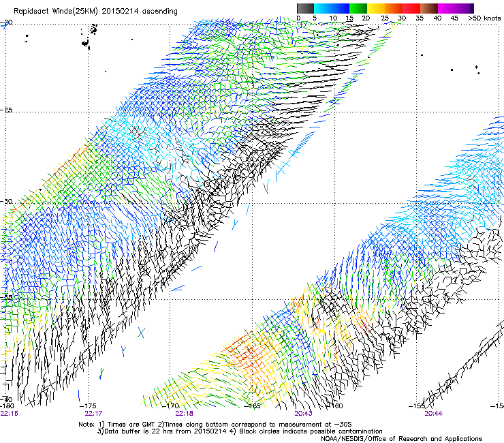
Task: Click the cyan-to-blue 5-15 knots legend segment
Action: [x=332, y=8]
